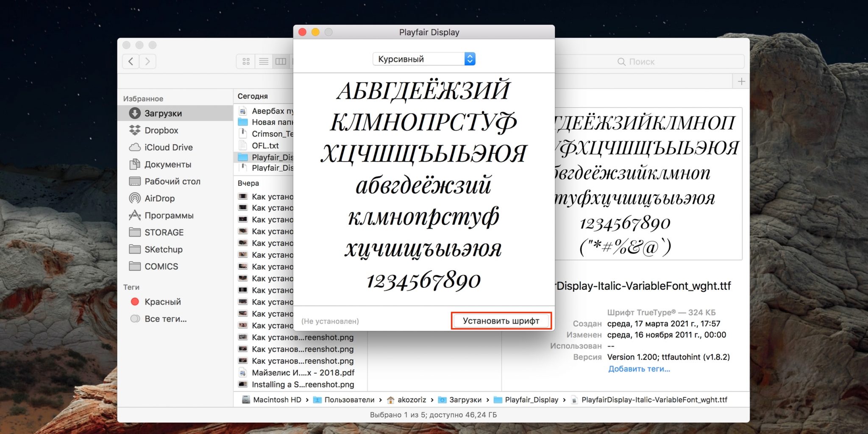Screen dimensions: 868x434
Task: Click the Вчера group header
Action: point(248,183)
